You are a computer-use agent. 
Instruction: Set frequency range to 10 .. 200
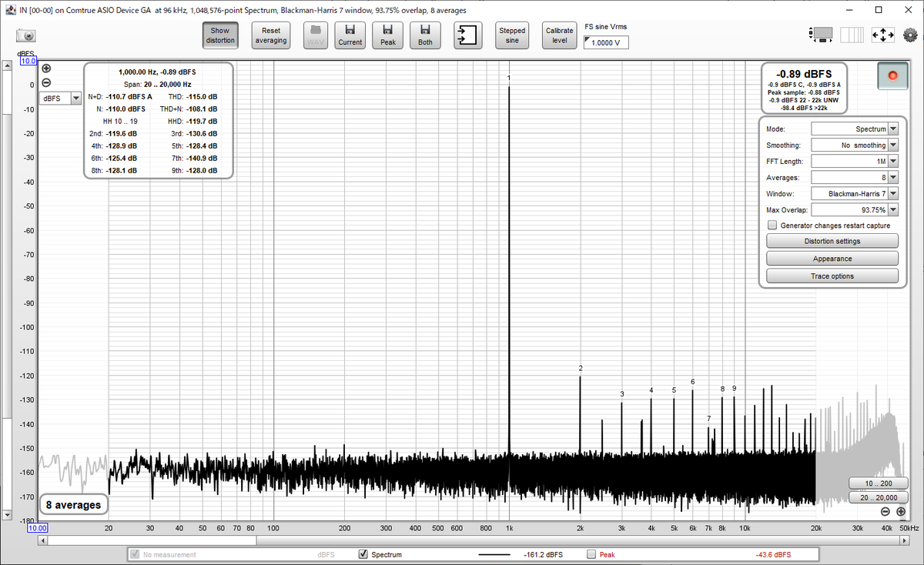click(x=877, y=483)
